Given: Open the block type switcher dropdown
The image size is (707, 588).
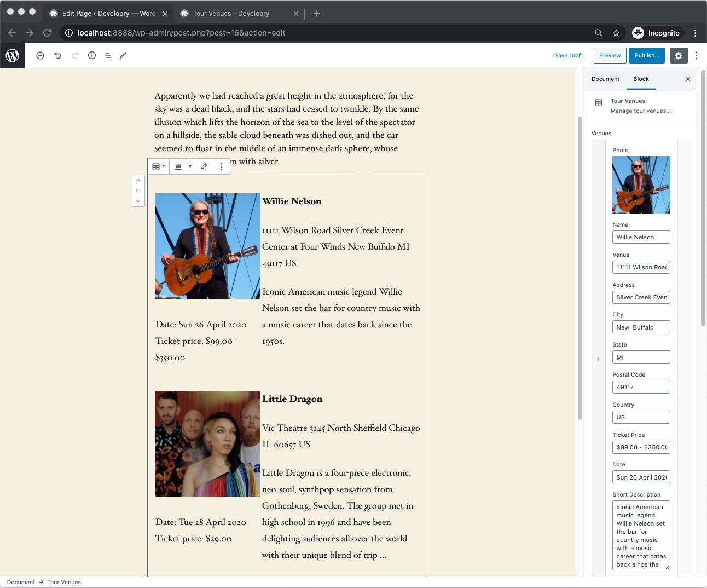Looking at the screenshot, I should point(158,166).
